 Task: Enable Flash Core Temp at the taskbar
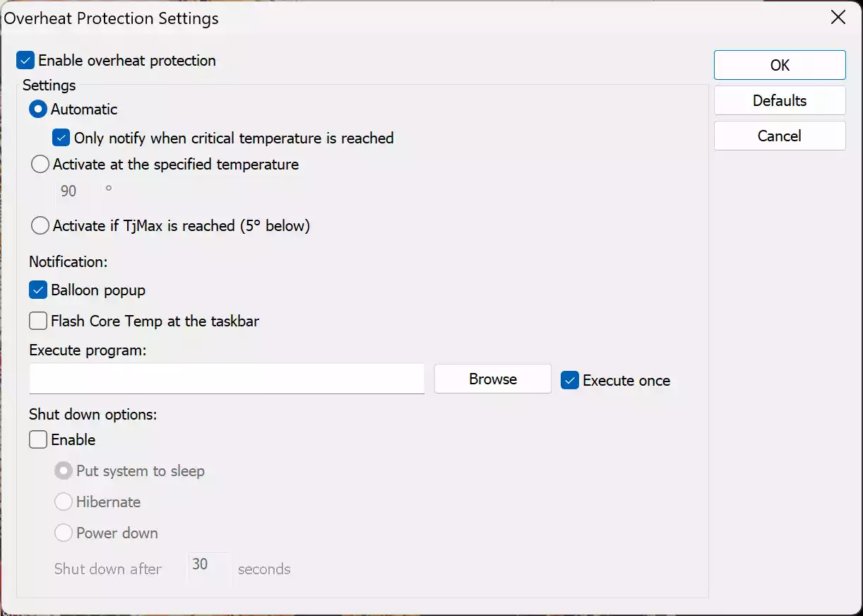click(x=38, y=321)
